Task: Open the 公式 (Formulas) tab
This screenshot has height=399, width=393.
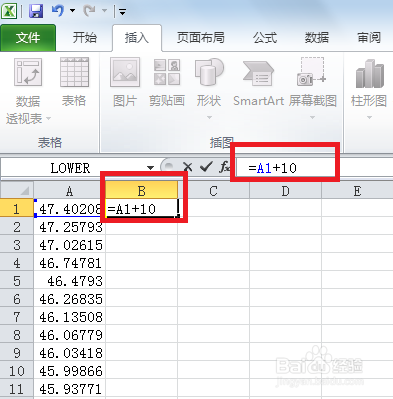Action: [265, 38]
